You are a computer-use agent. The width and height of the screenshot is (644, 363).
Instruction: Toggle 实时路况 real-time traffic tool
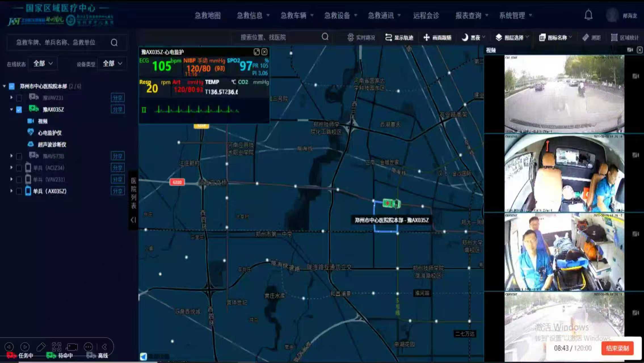pyautogui.click(x=361, y=37)
